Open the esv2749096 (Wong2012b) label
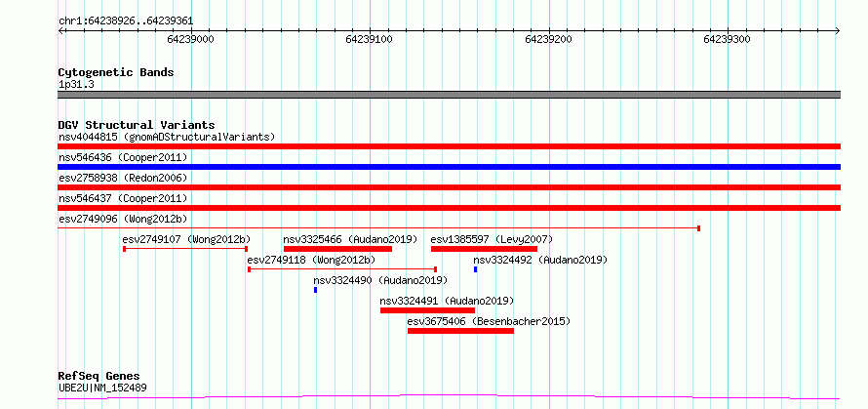The image size is (868, 409). tap(123, 219)
